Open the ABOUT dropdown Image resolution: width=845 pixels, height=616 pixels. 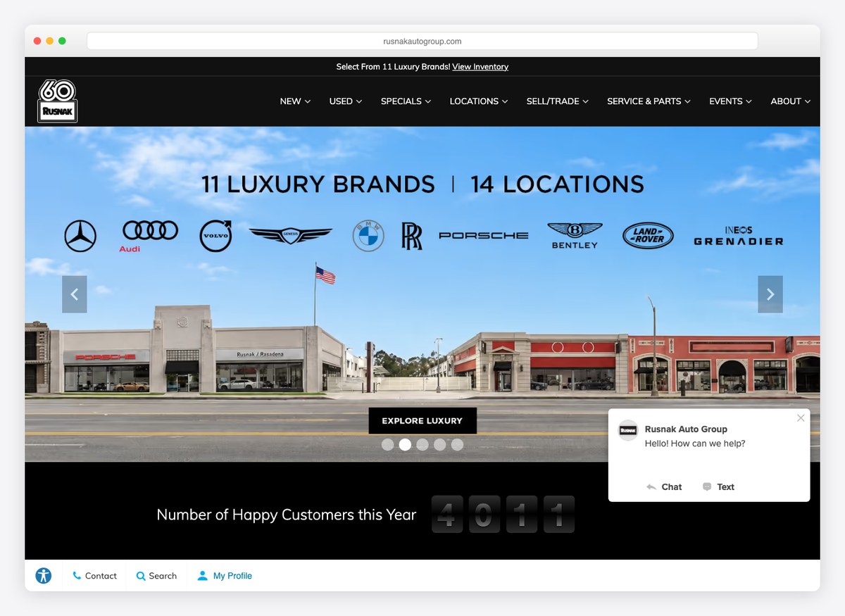coord(791,101)
